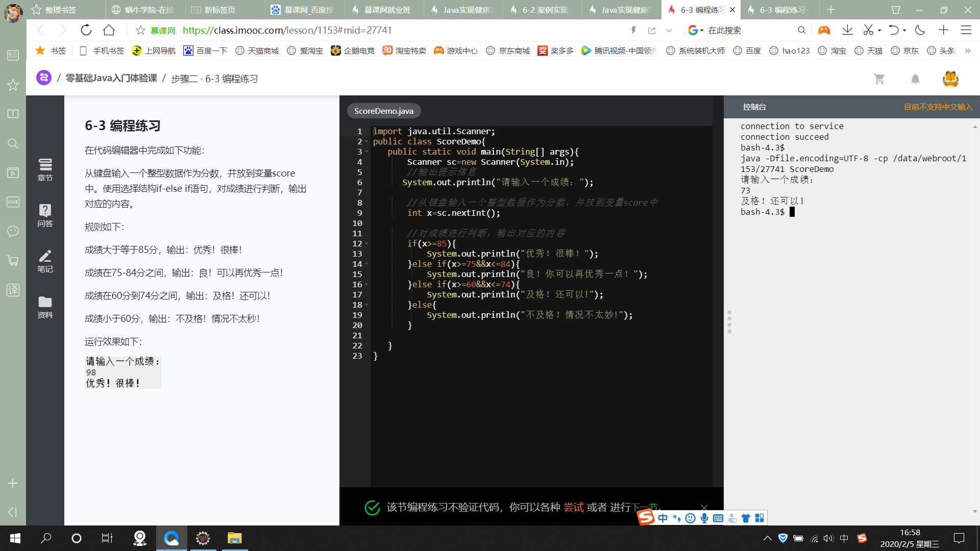
Task: Toggle night mode moon icon
Action: click(x=920, y=30)
